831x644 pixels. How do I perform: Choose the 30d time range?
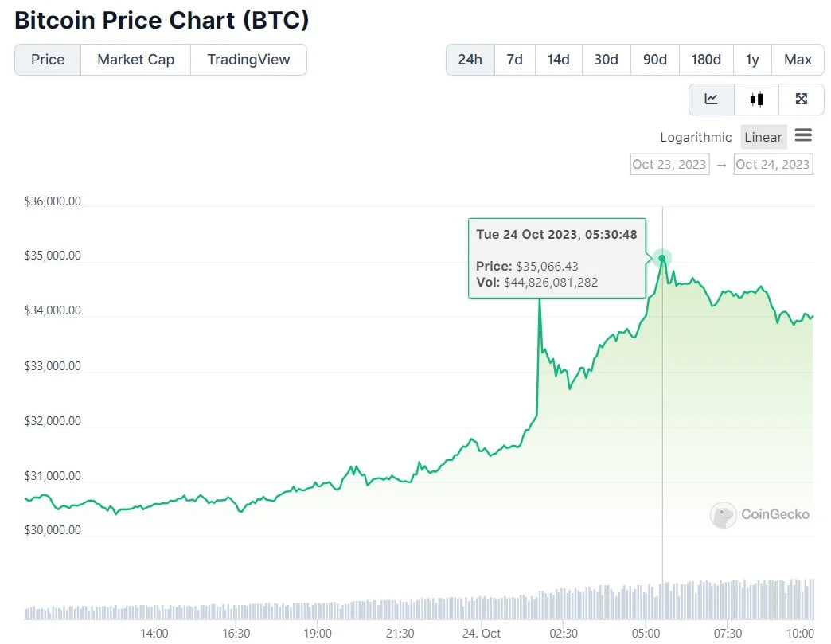[x=606, y=60]
